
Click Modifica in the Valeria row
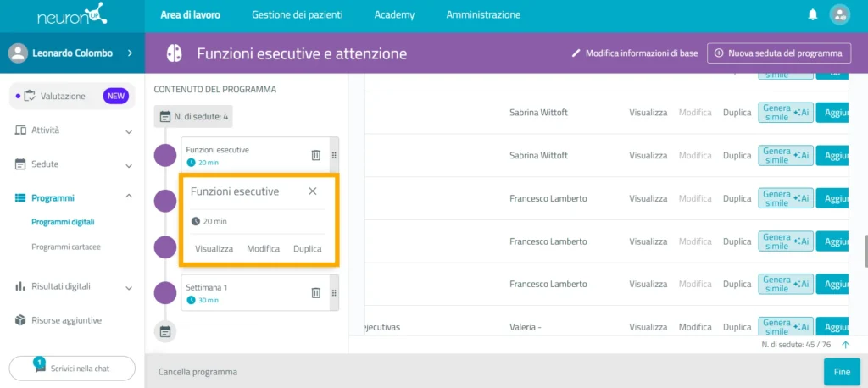[x=695, y=327]
